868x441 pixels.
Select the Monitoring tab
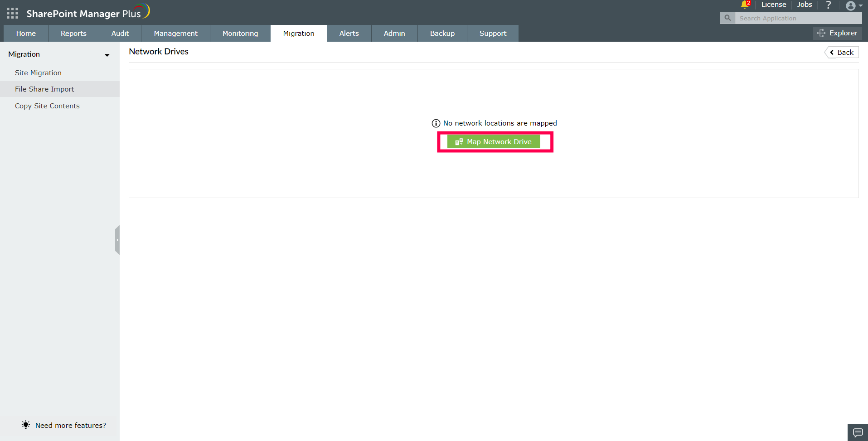click(x=240, y=34)
